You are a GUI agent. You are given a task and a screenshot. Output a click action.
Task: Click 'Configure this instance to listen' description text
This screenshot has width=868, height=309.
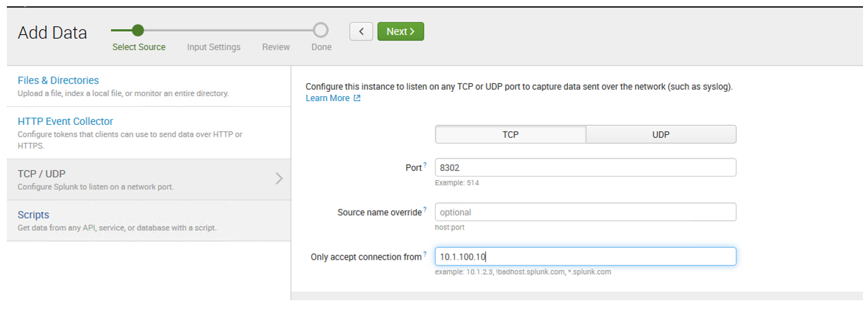(x=519, y=87)
